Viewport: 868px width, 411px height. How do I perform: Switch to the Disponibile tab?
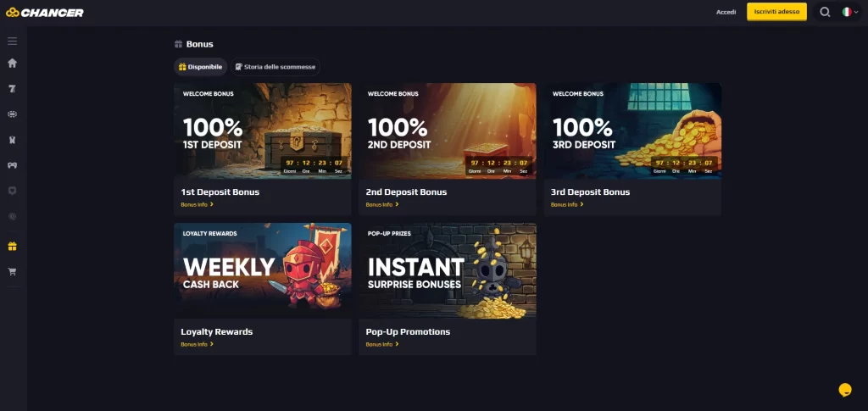(x=200, y=67)
